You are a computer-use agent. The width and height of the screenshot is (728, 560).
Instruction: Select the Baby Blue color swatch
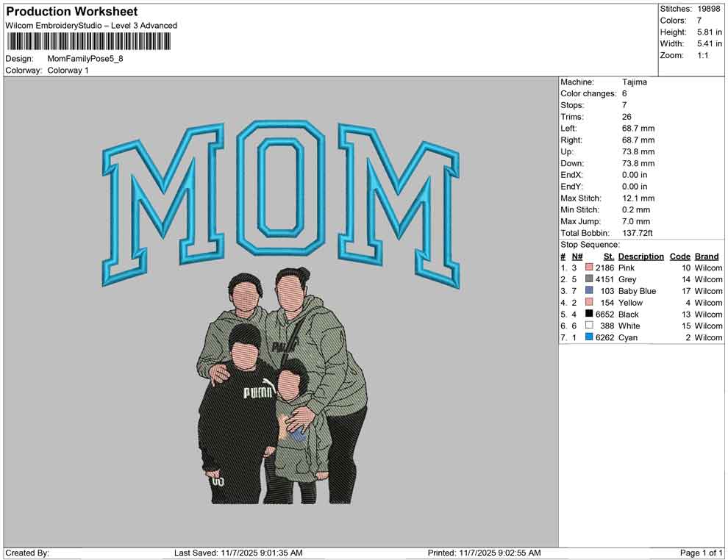click(x=588, y=291)
